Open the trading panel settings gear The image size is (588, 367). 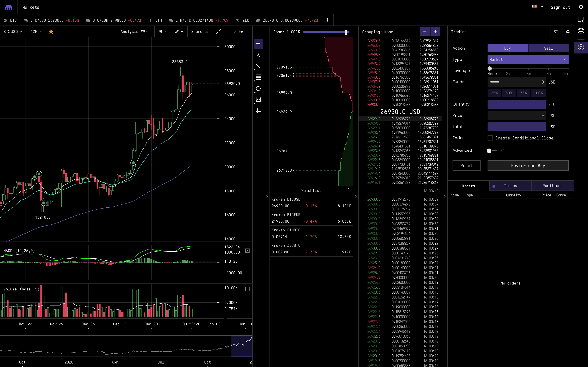(568, 32)
